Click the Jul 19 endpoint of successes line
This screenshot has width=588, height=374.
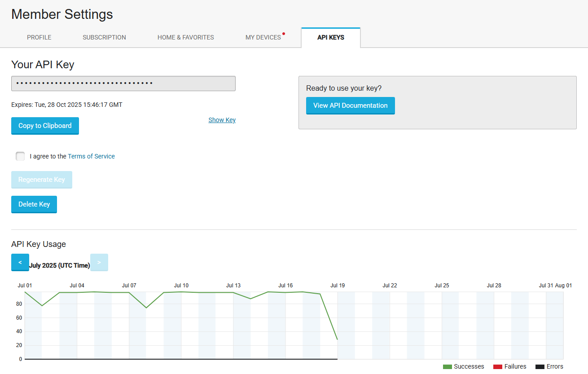pos(338,339)
